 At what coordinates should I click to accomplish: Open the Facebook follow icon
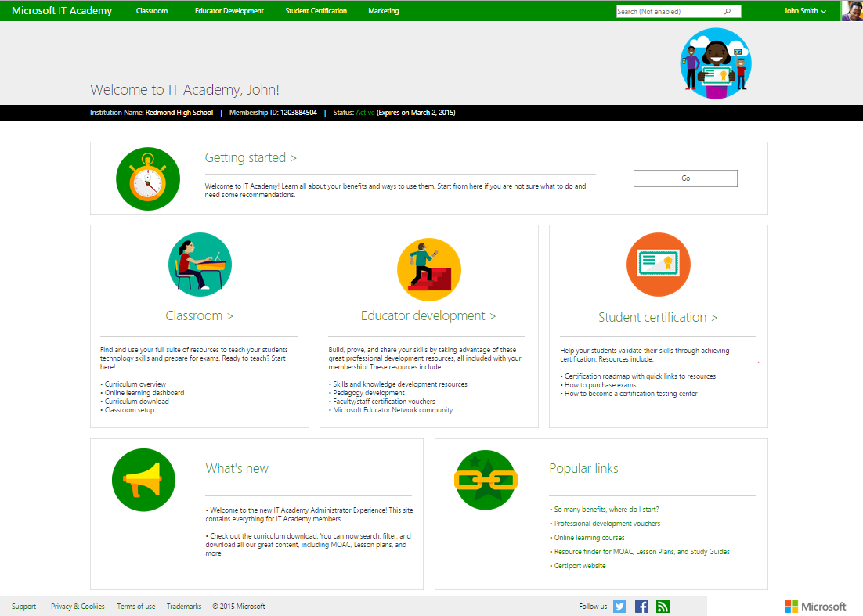click(641, 606)
